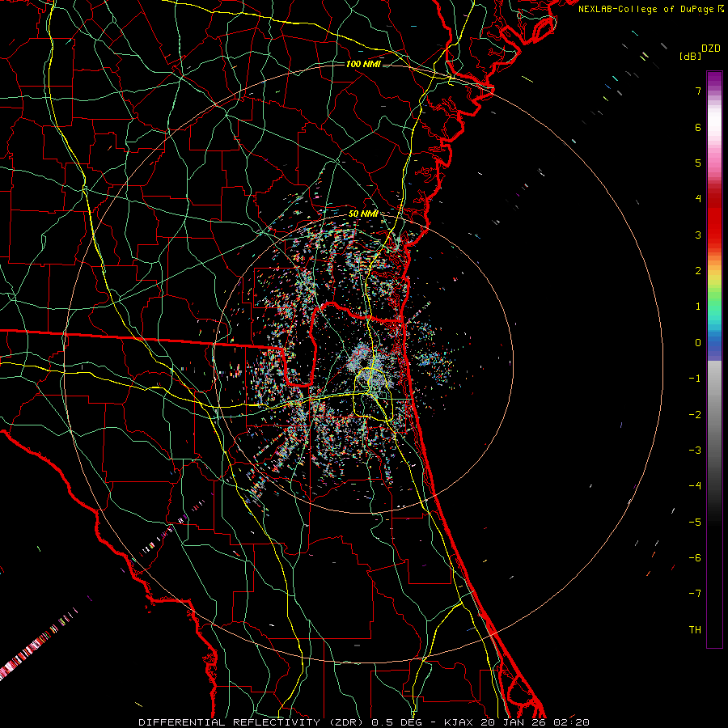The height and width of the screenshot is (728, 728).
Task: Click the TH threshold label on the scale
Action: 695,630
